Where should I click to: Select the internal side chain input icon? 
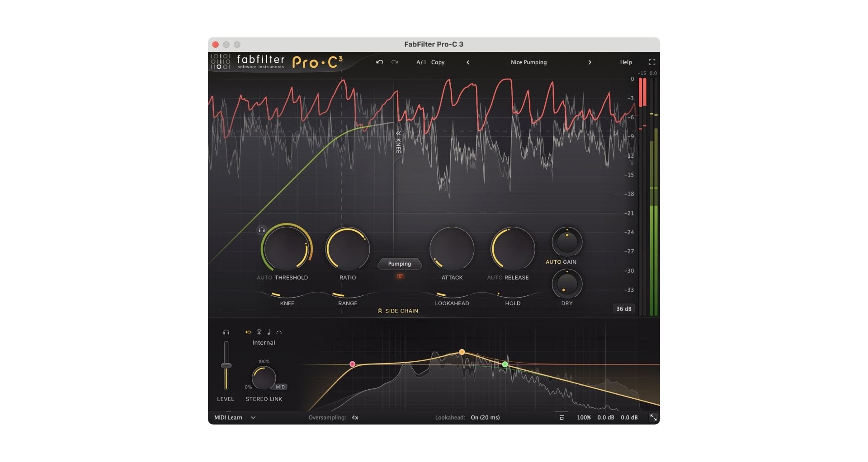pyautogui.click(x=248, y=332)
